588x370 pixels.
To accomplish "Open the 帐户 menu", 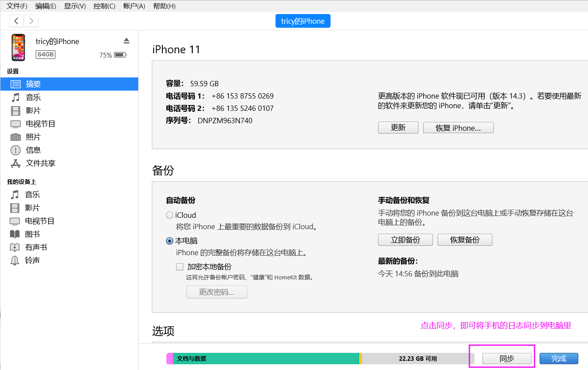I will click(134, 7).
